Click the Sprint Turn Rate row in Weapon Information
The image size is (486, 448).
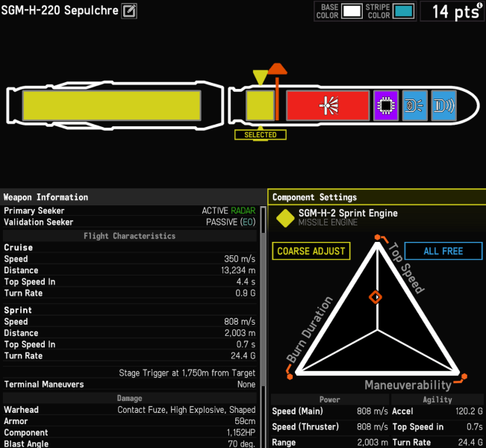(130, 355)
